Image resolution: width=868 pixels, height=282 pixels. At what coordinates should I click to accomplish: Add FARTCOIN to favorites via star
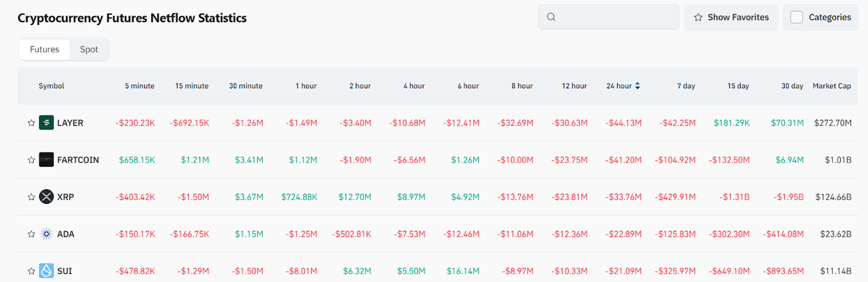point(31,160)
